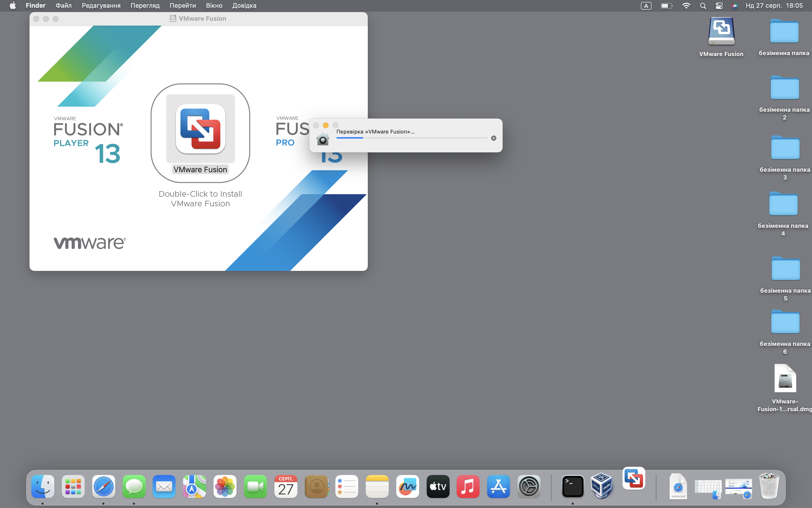Image resolution: width=812 pixels, height=508 pixels.
Task: Open Photos from the Dock
Action: coord(225,486)
